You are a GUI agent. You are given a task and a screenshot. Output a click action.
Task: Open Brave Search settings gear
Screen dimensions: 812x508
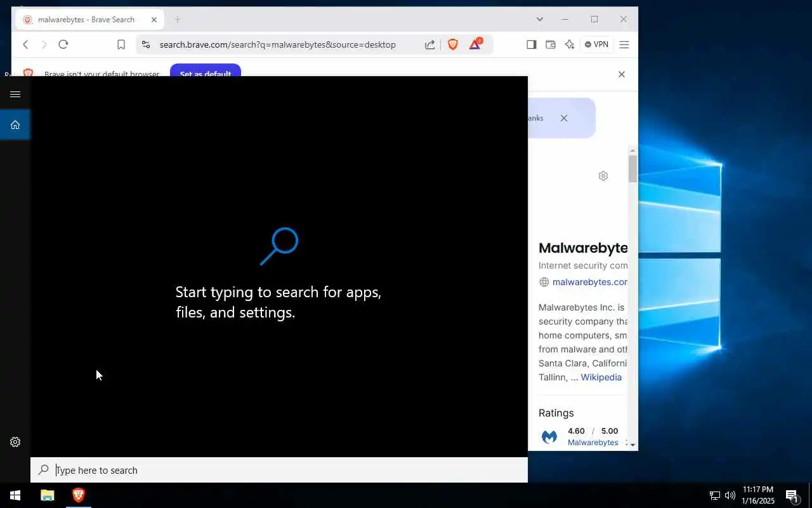click(x=603, y=176)
